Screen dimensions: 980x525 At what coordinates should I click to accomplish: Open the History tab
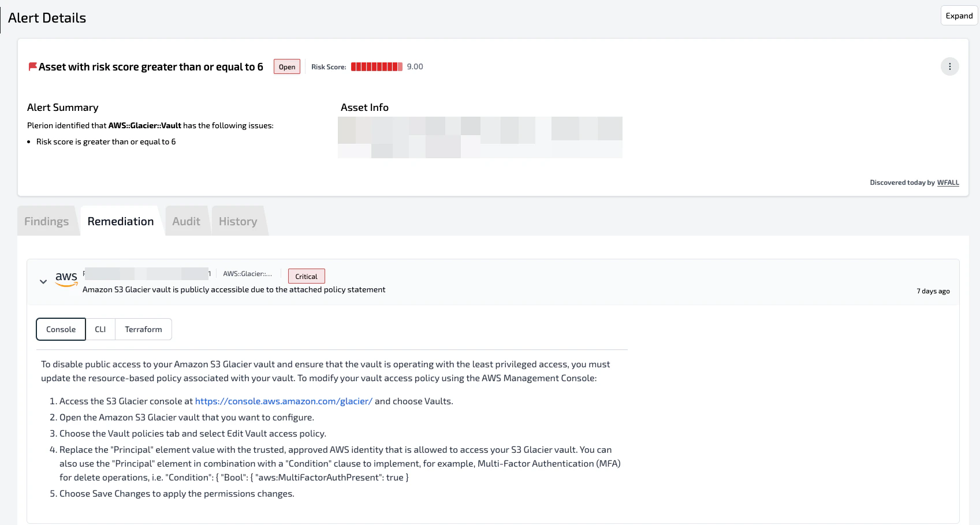238,221
